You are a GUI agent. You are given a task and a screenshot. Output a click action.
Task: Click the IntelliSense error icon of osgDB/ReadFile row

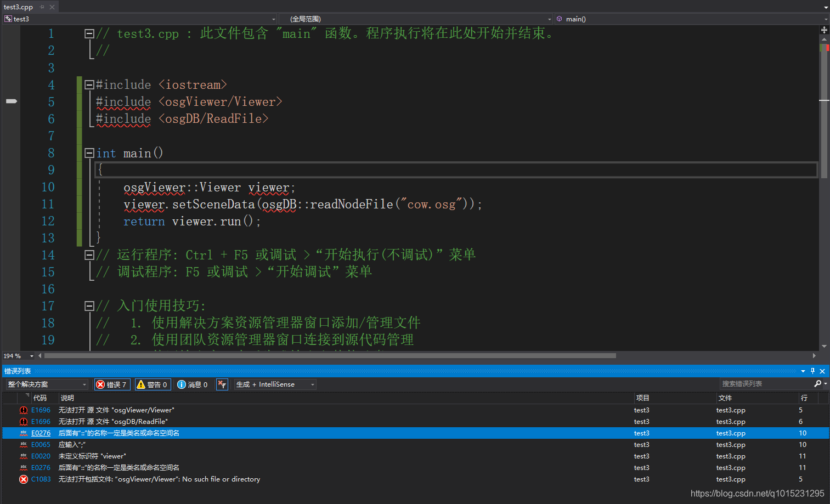(24, 422)
